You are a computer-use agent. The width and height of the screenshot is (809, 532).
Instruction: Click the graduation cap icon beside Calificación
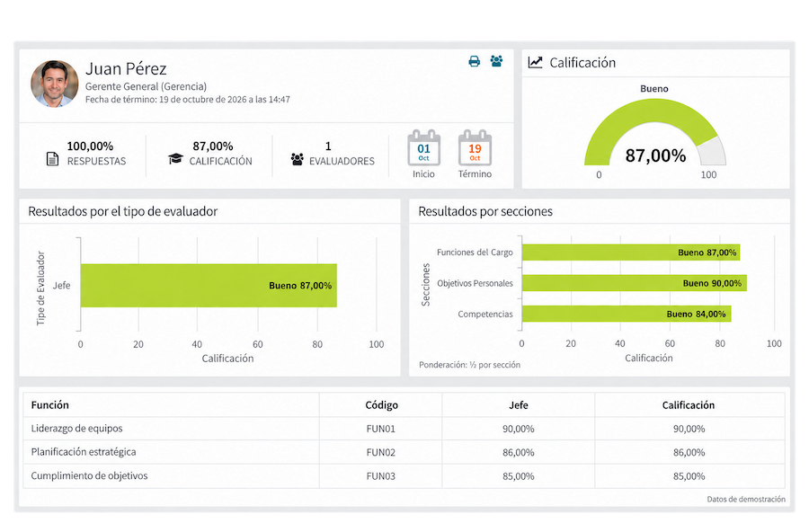click(175, 158)
